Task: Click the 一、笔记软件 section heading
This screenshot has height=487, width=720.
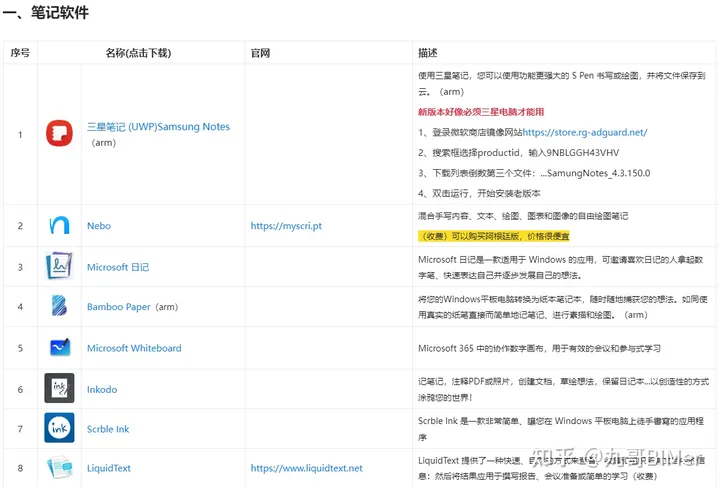Action: pyautogui.click(x=45, y=12)
